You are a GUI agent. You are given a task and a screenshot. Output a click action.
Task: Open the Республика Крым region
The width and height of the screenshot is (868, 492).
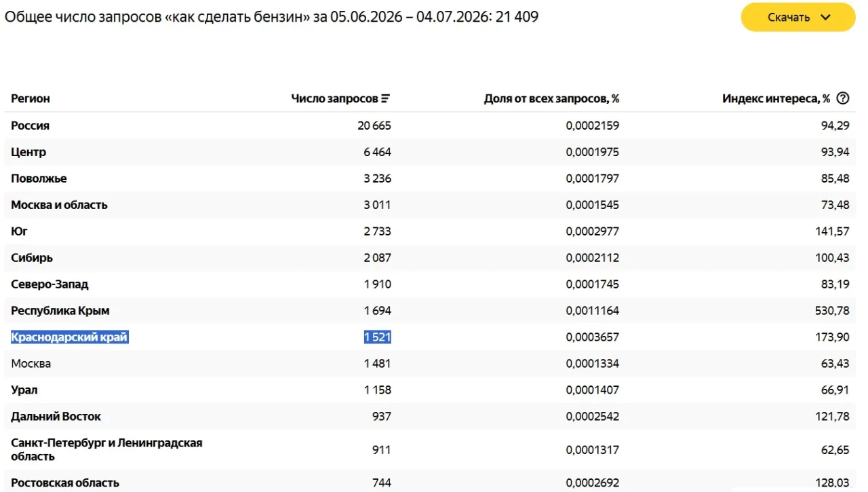pyautogui.click(x=60, y=311)
